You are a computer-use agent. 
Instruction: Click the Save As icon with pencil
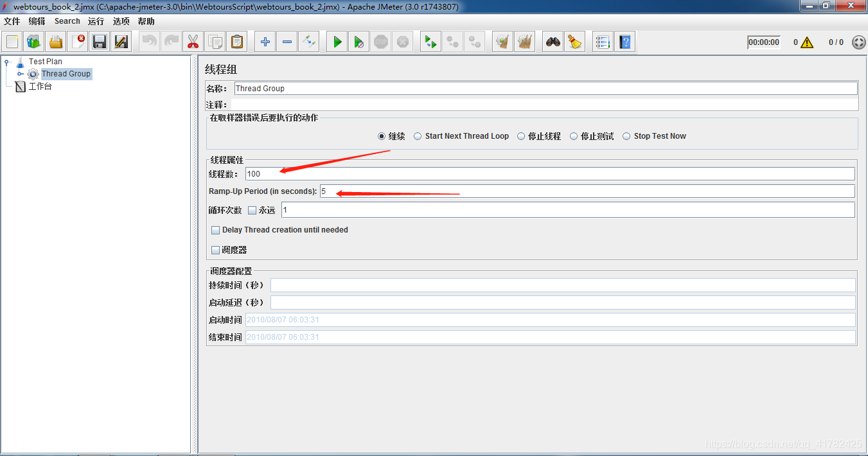click(x=121, y=42)
